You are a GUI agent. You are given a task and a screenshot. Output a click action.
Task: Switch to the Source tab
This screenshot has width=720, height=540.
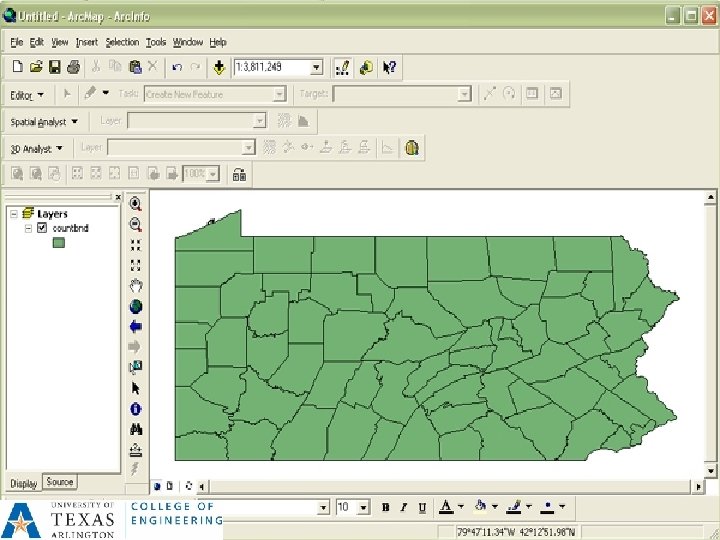pyautogui.click(x=60, y=482)
